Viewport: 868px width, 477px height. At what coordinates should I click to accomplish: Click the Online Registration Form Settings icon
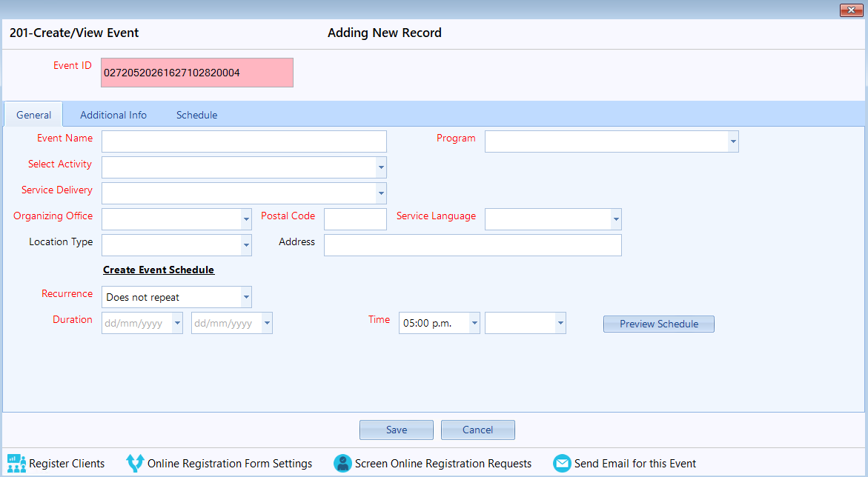pos(135,463)
